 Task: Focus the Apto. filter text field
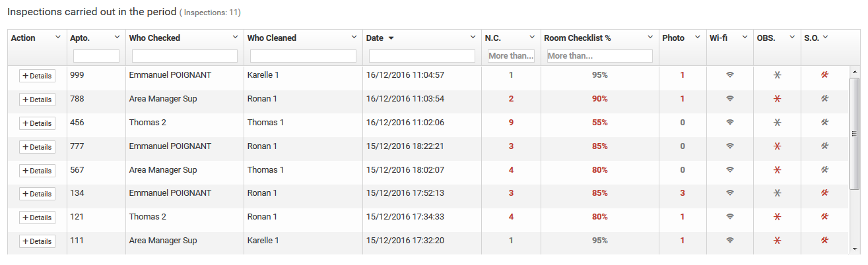[x=96, y=56]
